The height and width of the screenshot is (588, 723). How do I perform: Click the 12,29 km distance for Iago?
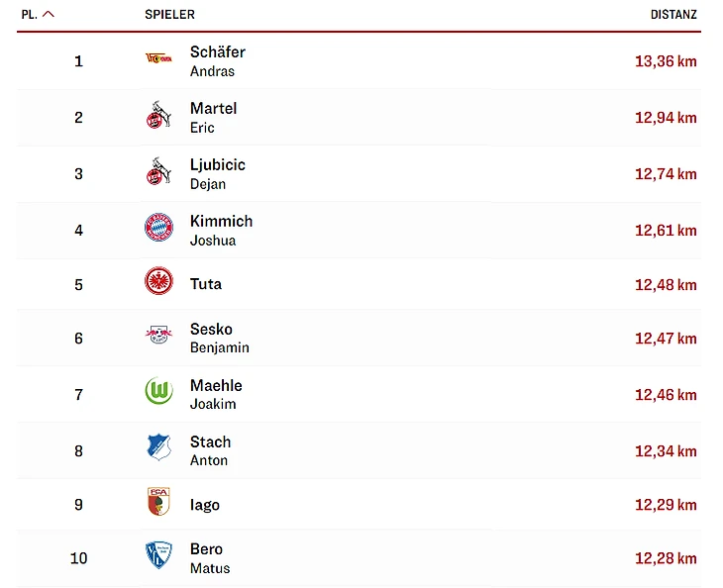[666, 504]
